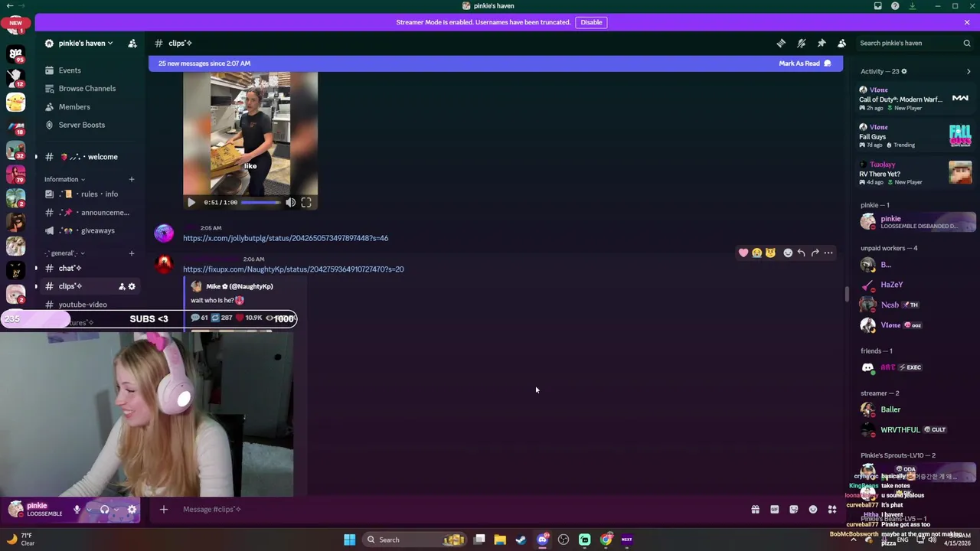The height and width of the screenshot is (551, 980).
Task: Disable Streamer Mode
Action: (591, 22)
